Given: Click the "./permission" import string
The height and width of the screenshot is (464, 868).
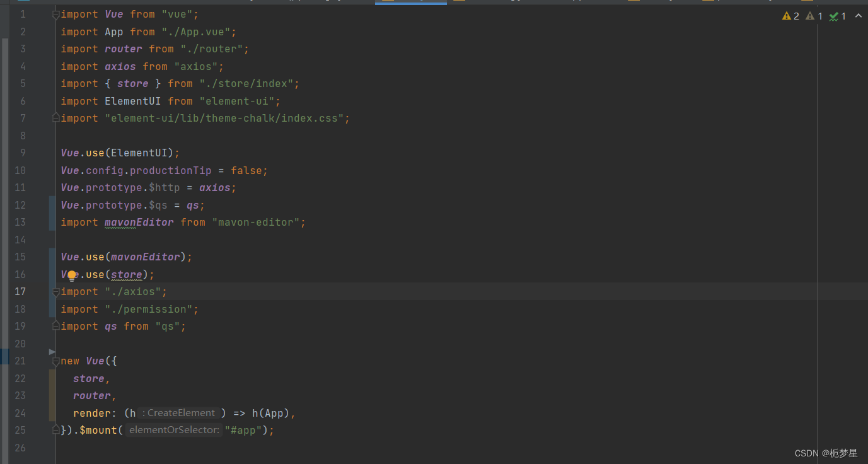Looking at the screenshot, I should (x=149, y=309).
